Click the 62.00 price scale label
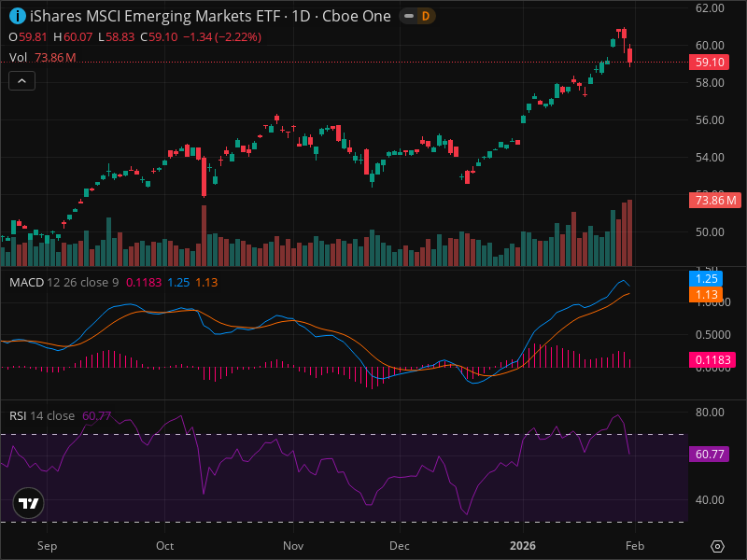Screen dimensions: 747x560 click(x=710, y=8)
